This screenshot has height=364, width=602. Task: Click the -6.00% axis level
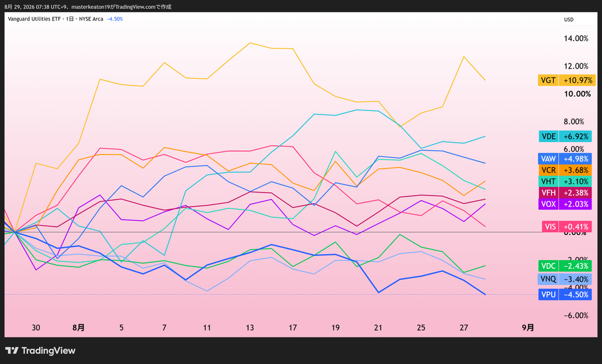coord(576,315)
